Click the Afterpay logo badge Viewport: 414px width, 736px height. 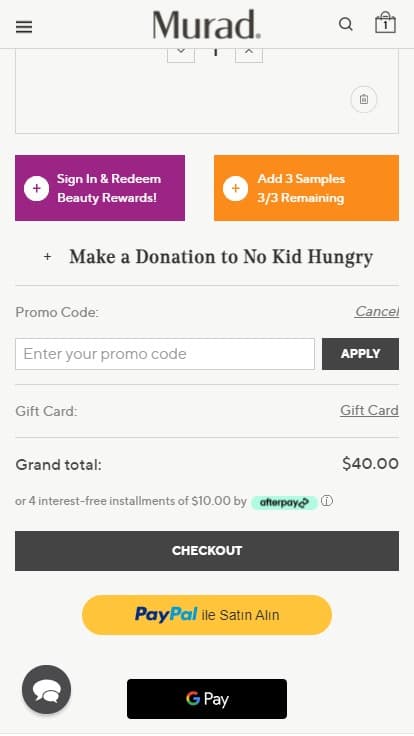click(284, 502)
